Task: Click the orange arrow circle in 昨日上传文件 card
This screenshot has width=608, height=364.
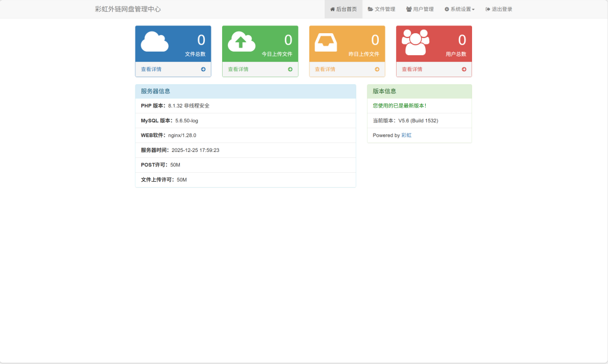Action: (377, 69)
